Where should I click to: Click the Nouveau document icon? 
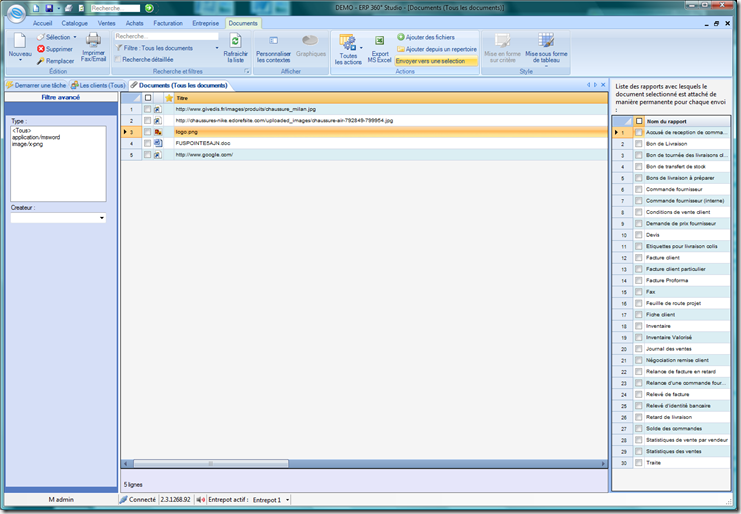[19, 40]
